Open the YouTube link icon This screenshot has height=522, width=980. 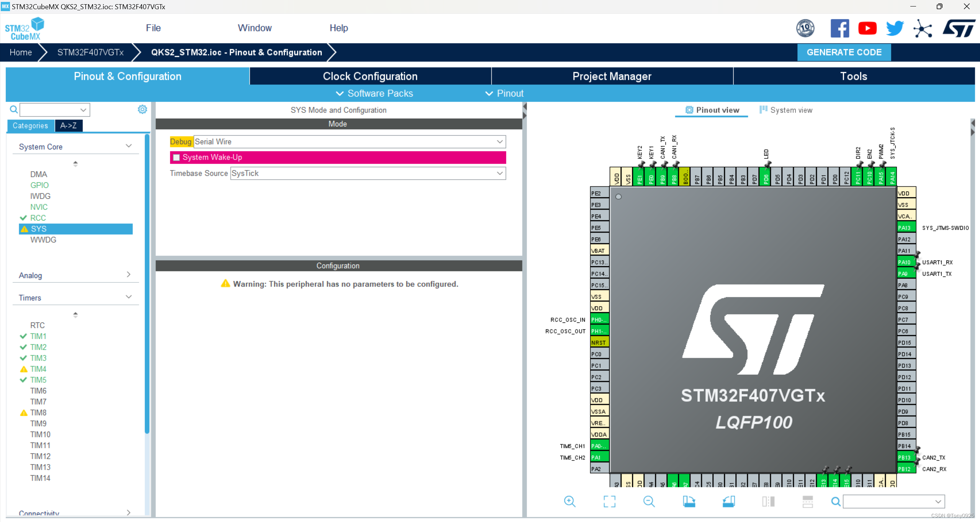click(x=867, y=28)
